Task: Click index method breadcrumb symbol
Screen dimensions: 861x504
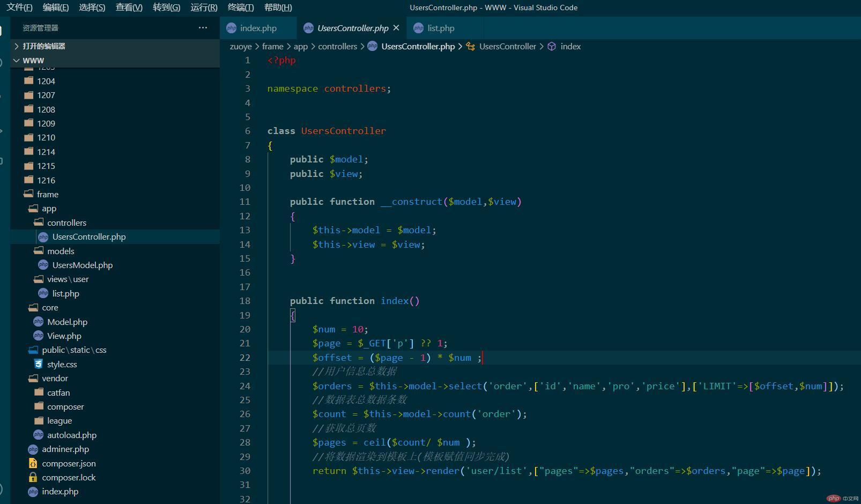Action: point(564,47)
